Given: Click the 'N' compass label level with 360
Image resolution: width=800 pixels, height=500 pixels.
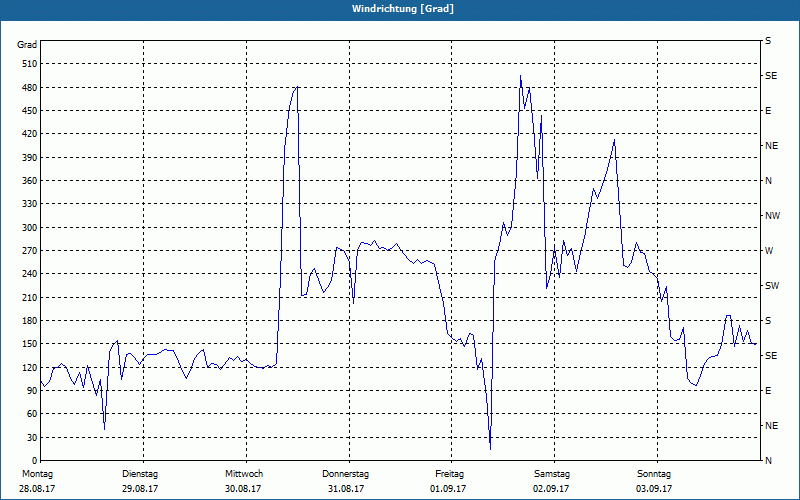Looking at the screenshot, I should click(768, 181).
